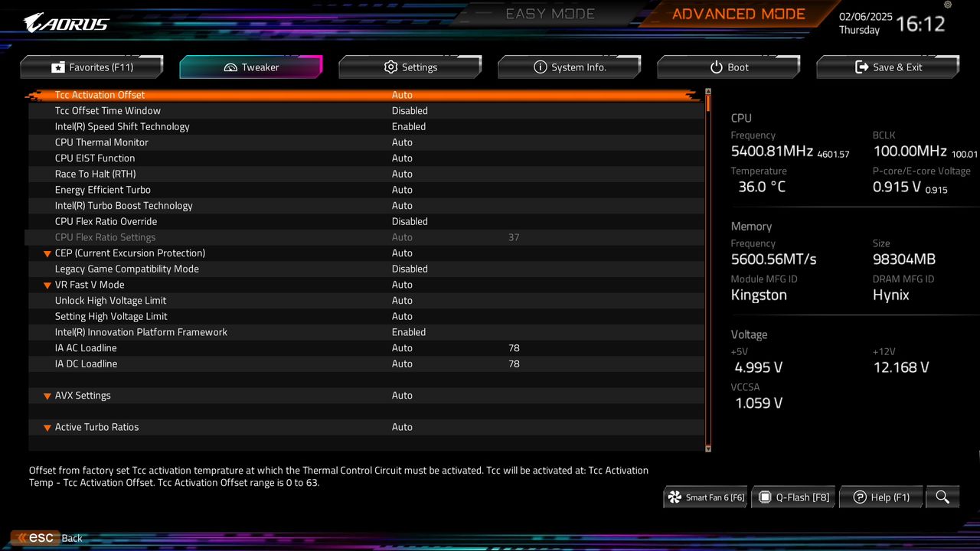Image resolution: width=980 pixels, height=551 pixels.
Task: Open the Boot tab
Action: [x=729, y=67]
